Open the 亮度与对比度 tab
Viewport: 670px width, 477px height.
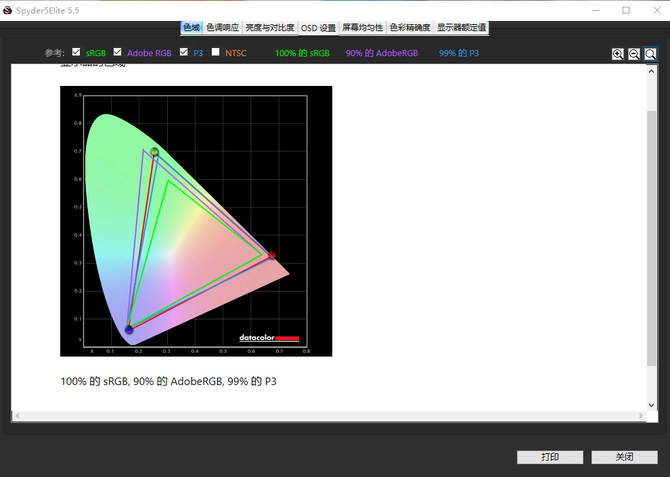click(x=270, y=28)
